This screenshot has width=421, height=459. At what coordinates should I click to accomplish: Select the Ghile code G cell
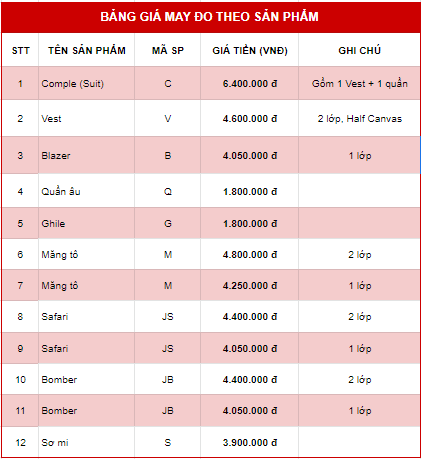coord(168,223)
